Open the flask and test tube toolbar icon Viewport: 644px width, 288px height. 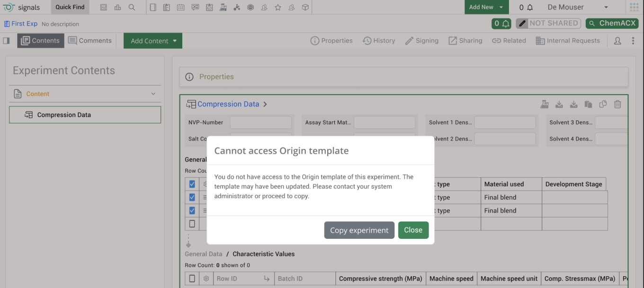(223, 7)
